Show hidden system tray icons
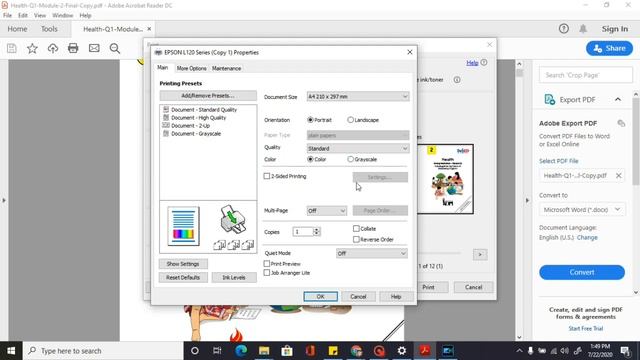 pyautogui.click(x=519, y=351)
